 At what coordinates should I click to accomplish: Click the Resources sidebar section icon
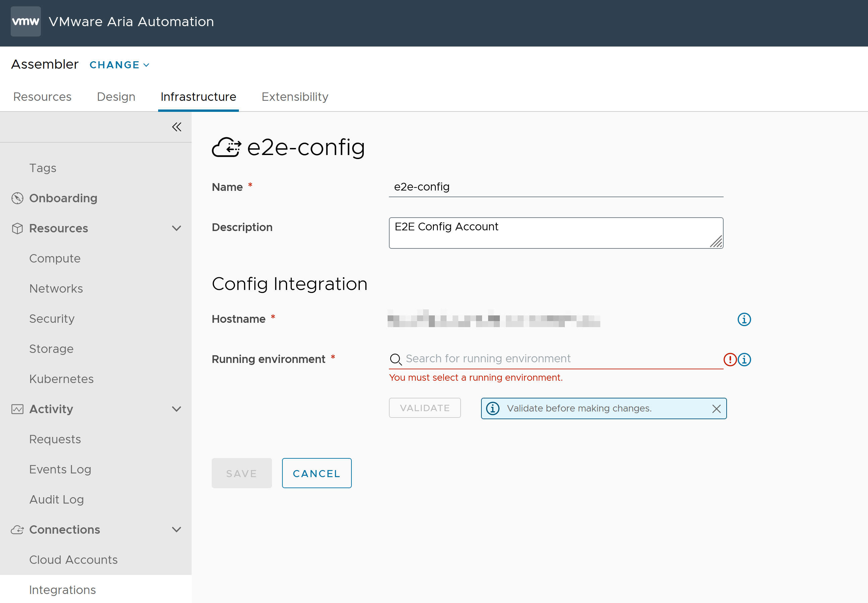click(18, 229)
